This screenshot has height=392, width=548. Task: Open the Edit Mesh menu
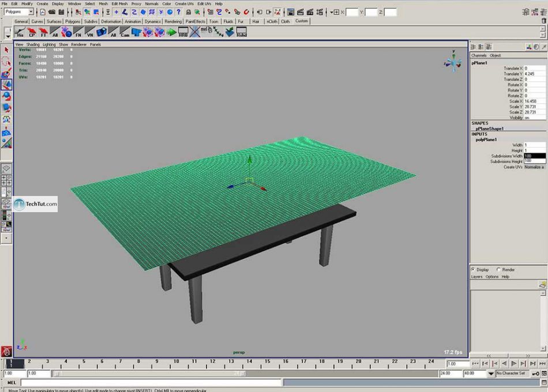tap(119, 3)
